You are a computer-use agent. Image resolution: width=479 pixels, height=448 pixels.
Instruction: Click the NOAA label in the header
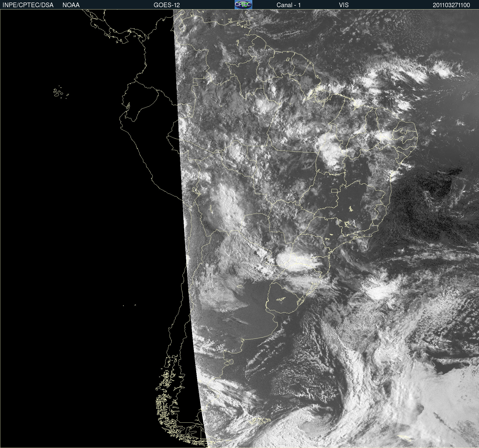(71, 5)
